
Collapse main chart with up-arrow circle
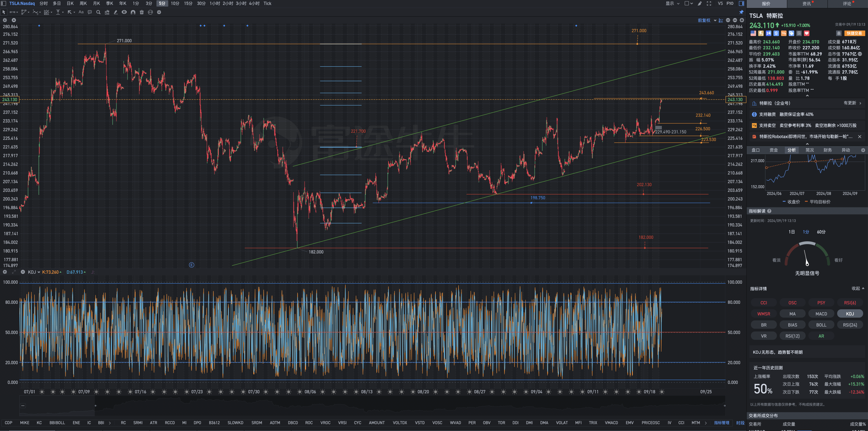coord(14,20)
